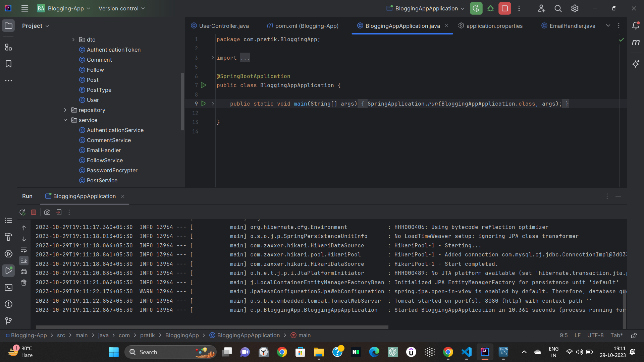Viewport: 644px width, 362px height.
Task: Run class from gutter at line 7
Action: click(204, 85)
